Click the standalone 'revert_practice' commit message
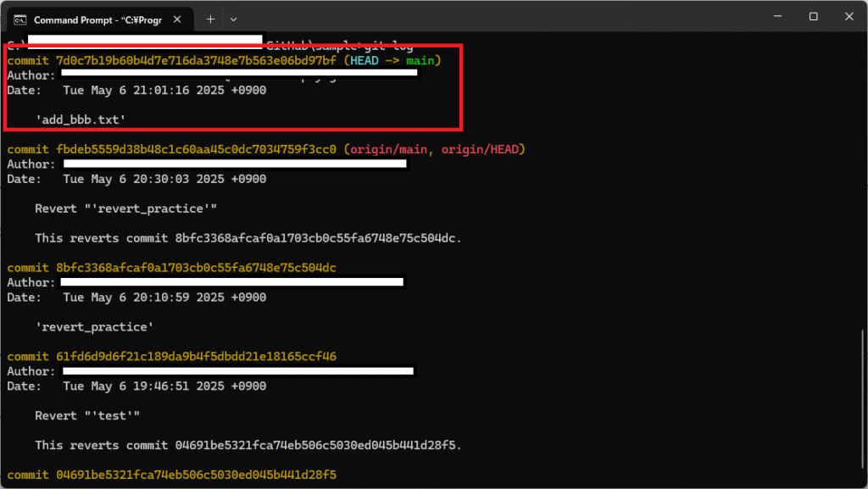Image resolution: width=868 pixels, height=489 pixels. point(94,327)
